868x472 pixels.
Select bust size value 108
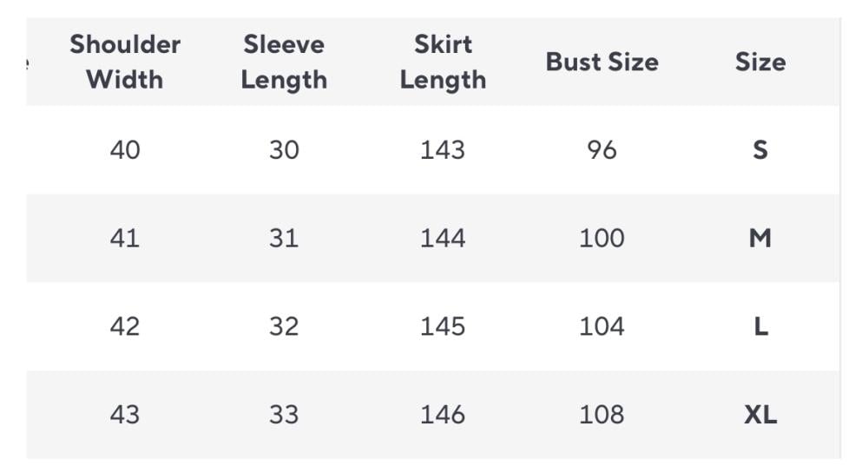[602, 415]
